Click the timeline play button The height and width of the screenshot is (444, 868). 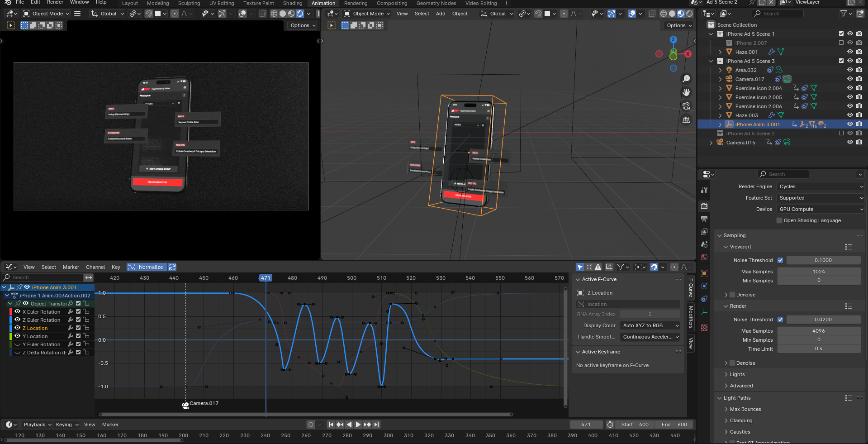click(358, 425)
